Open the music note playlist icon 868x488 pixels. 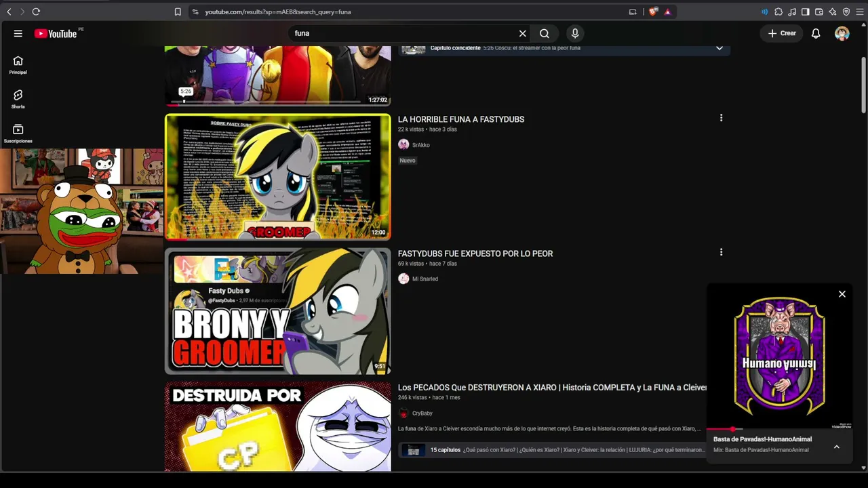click(x=792, y=12)
